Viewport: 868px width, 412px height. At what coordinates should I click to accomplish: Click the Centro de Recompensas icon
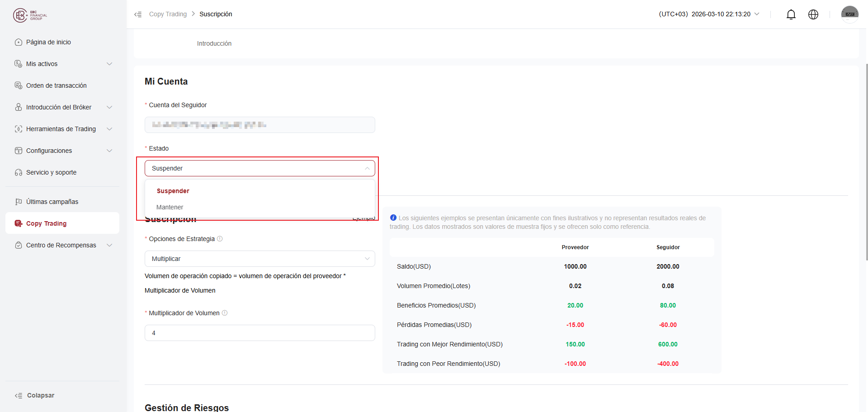[x=19, y=245]
